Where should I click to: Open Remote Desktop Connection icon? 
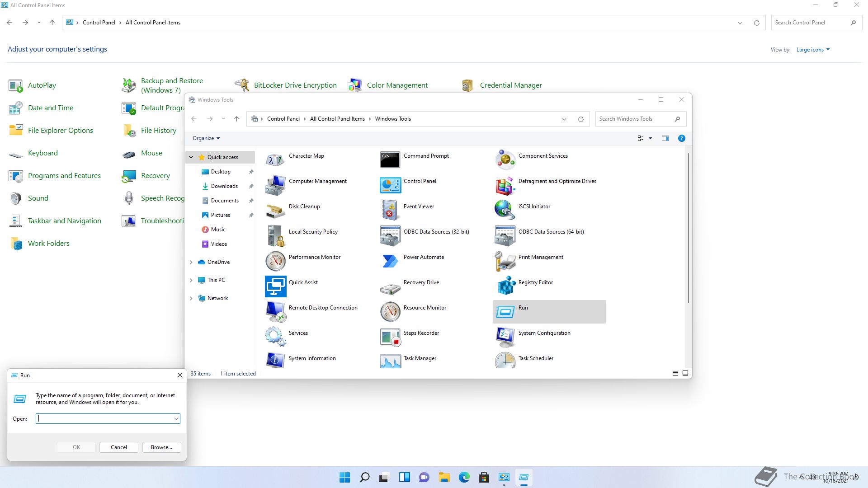[275, 311]
